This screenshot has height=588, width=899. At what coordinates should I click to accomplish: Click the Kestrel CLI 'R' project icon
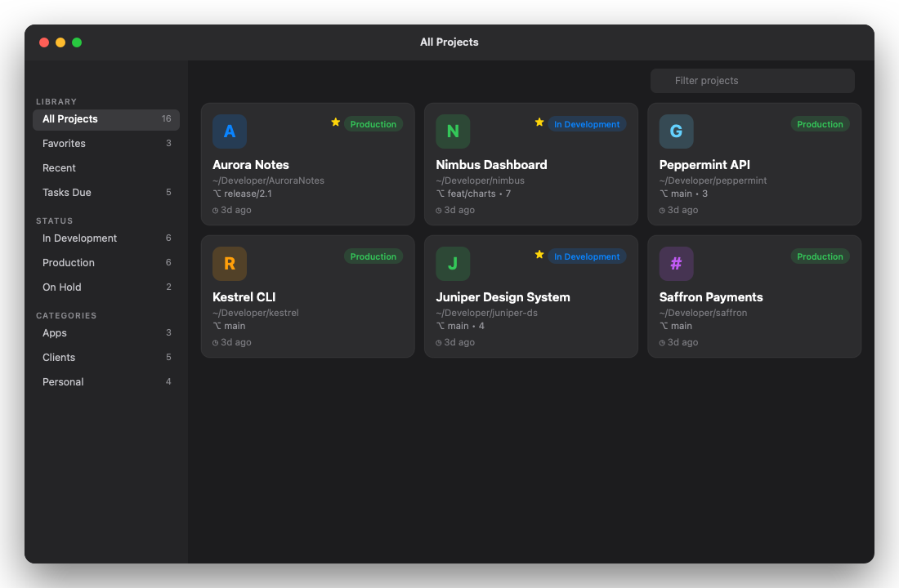pyautogui.click(x=230, y=264)
